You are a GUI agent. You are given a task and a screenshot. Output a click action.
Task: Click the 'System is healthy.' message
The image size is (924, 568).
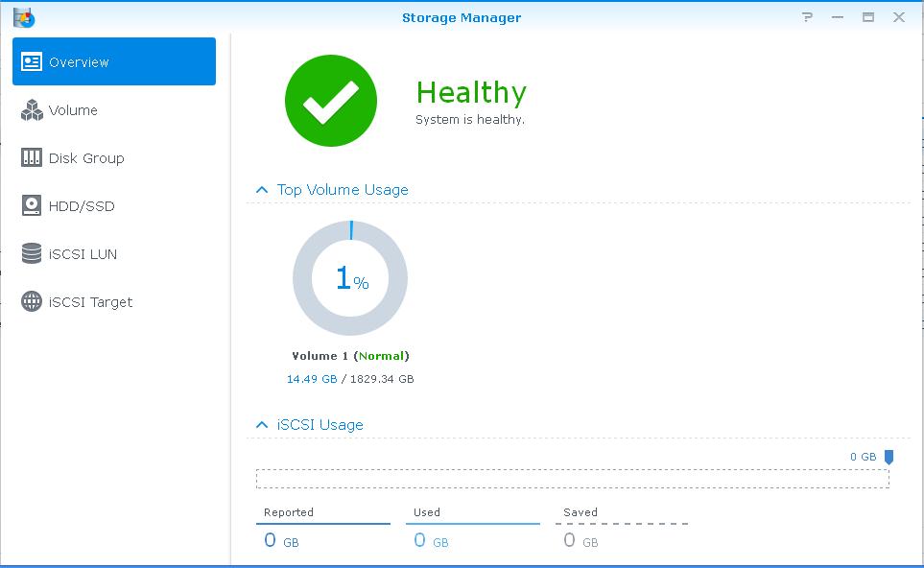tap(469, 120)
